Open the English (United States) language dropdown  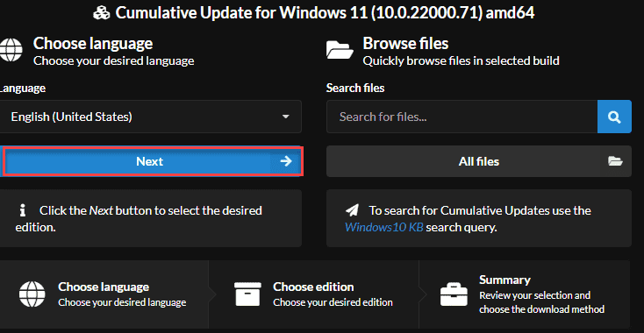pos(150,117)
